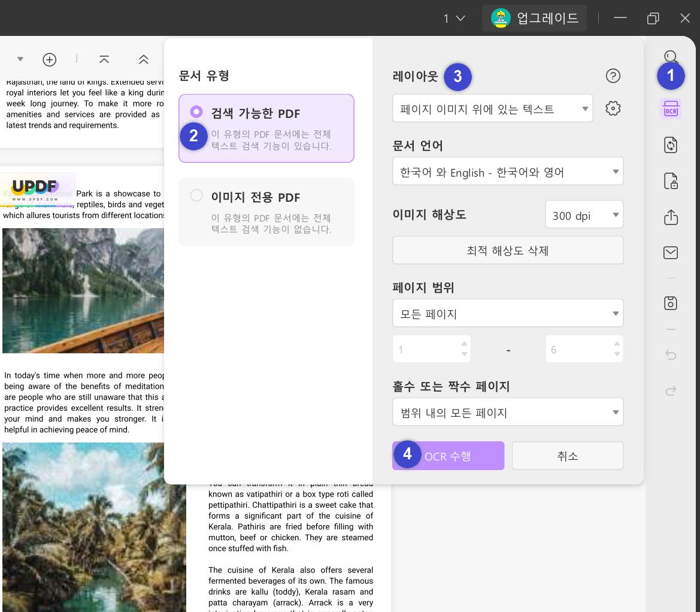Open the 레이아웃 dropdown 페이지 이미지 위에 있는 텍스트

pyautogui.click(x=492, y=108)
